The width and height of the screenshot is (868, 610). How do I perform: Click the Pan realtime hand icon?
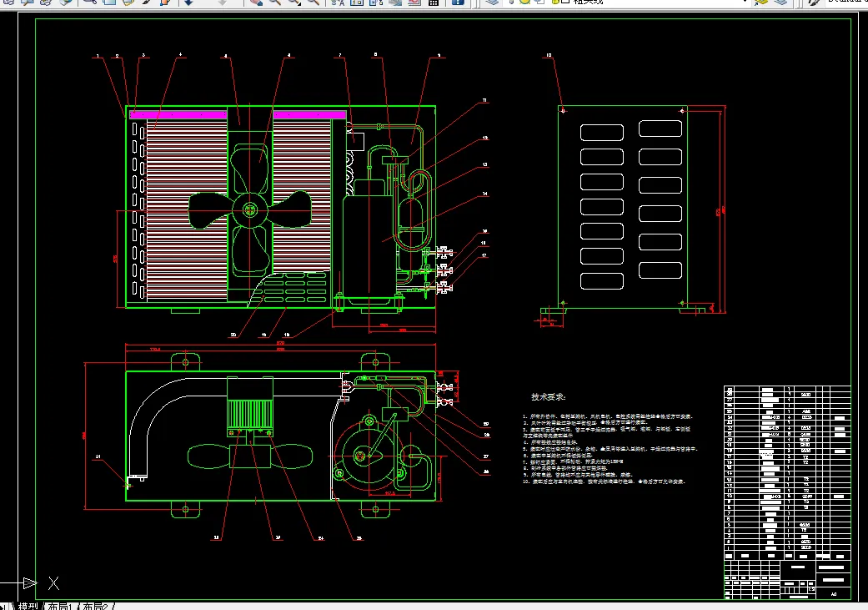(x=256, y=3)
